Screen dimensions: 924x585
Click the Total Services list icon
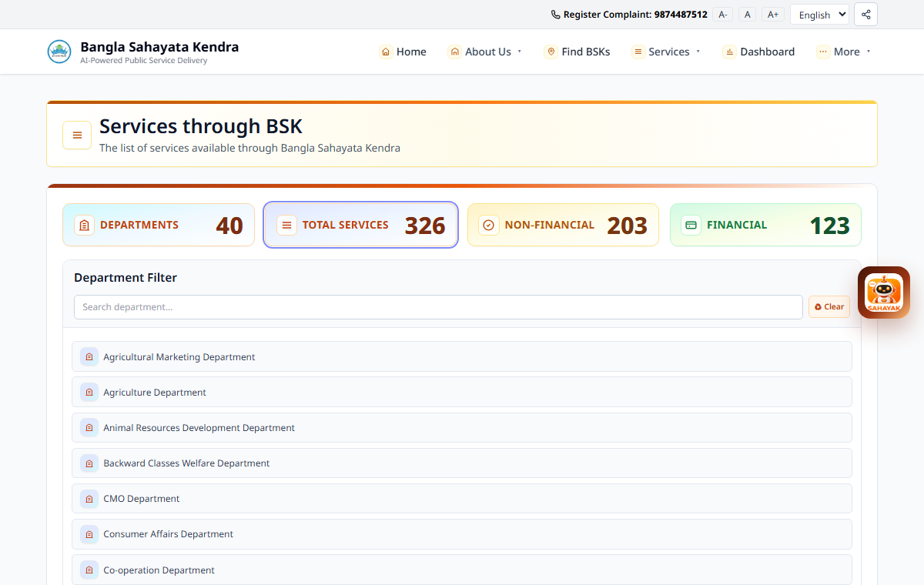[286, 225]
